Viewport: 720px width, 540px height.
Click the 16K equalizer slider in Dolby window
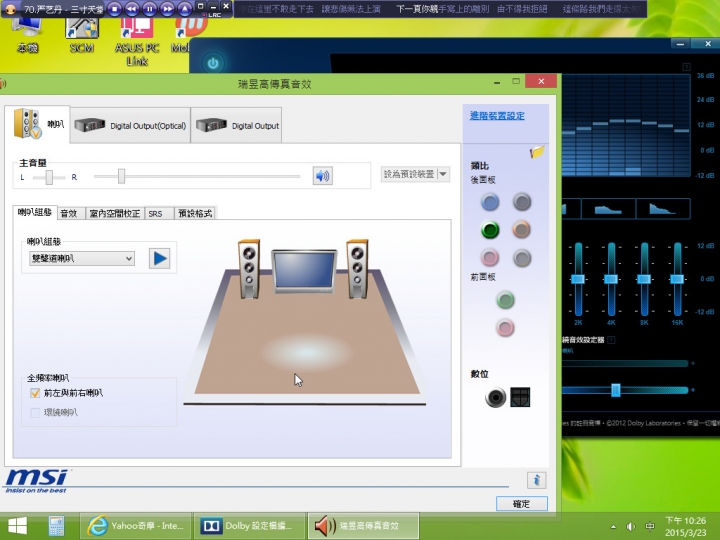(677, 279)
